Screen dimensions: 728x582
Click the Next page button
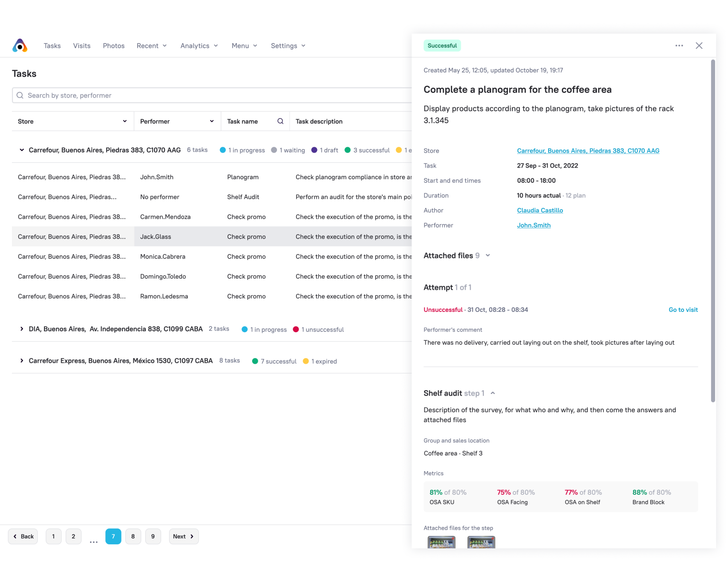tap(183, 536)
